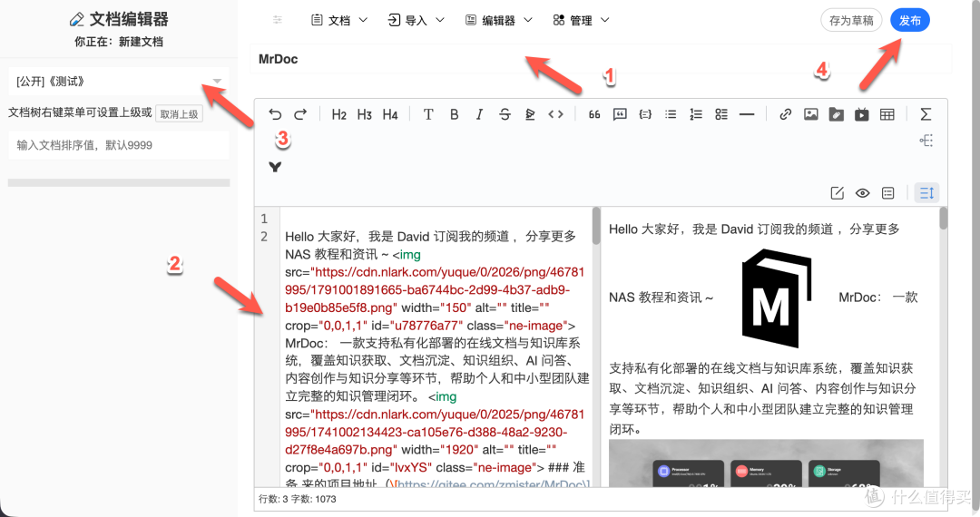Open the 文档 menu
980x517 pixels.
[x=339, y=21]
